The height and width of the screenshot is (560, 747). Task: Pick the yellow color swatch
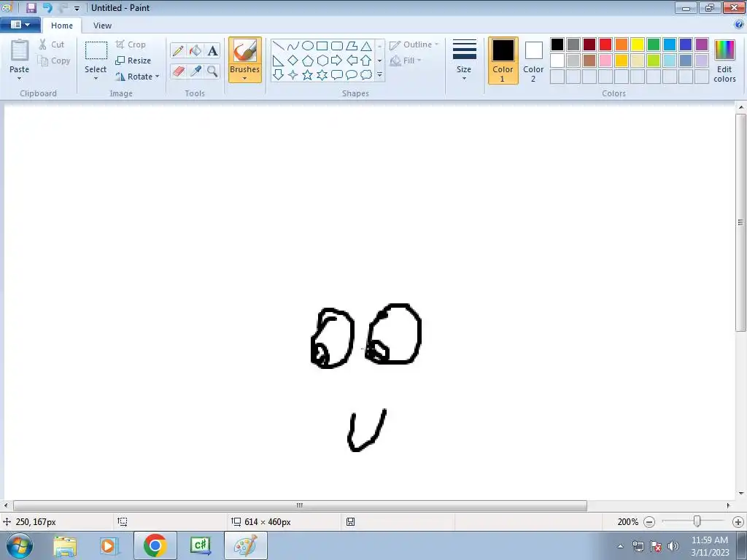pos(638,44)
